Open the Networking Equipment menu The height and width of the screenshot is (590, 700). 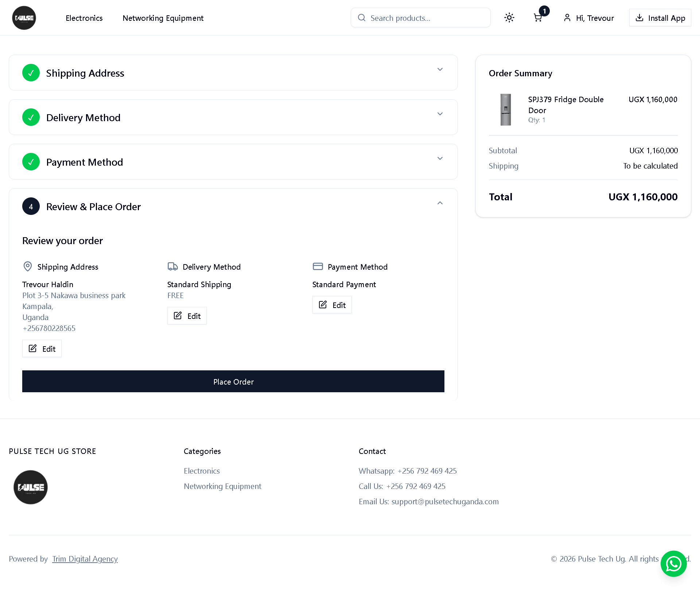click(163, 18)
